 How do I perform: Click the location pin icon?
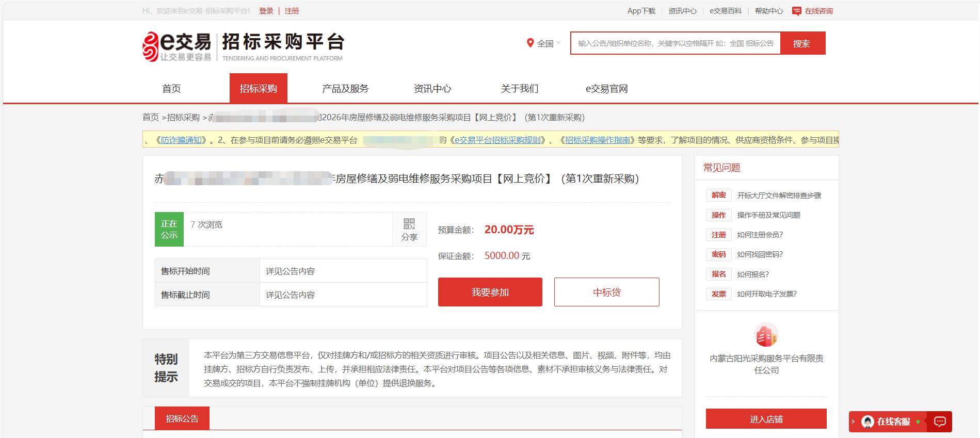click(x=530, y=43)
